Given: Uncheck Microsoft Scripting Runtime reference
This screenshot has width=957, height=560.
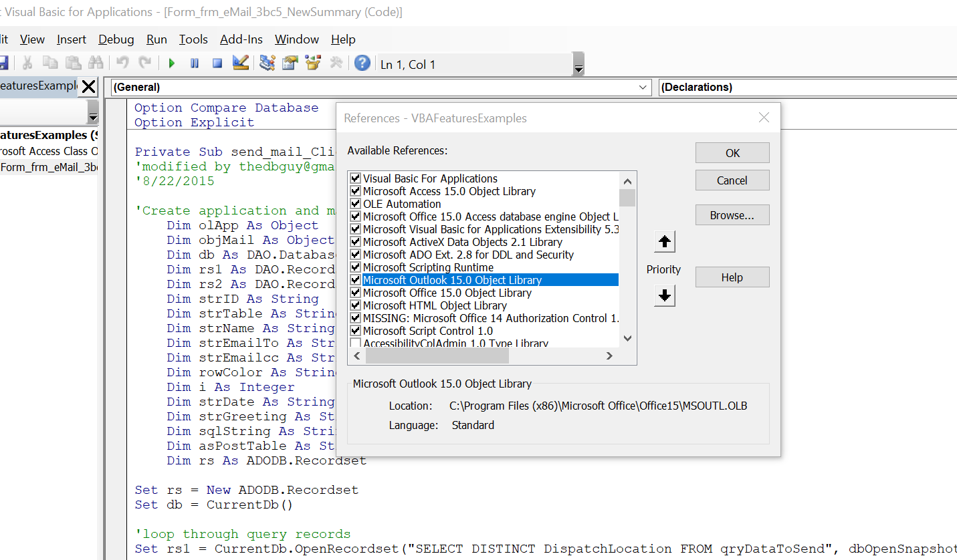Looking at the screenshot, I should tap(355, 267).
